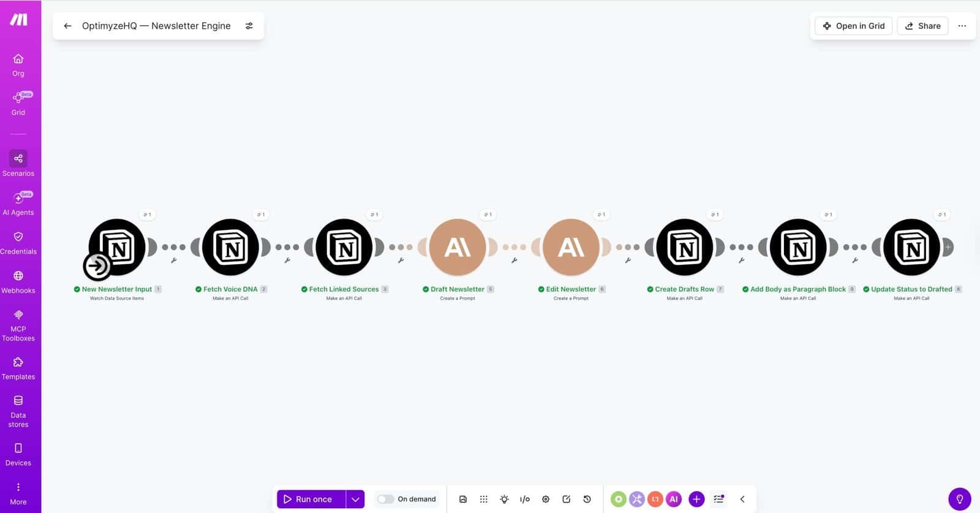Open Scenarios in the sidebar

click(18, 164)
